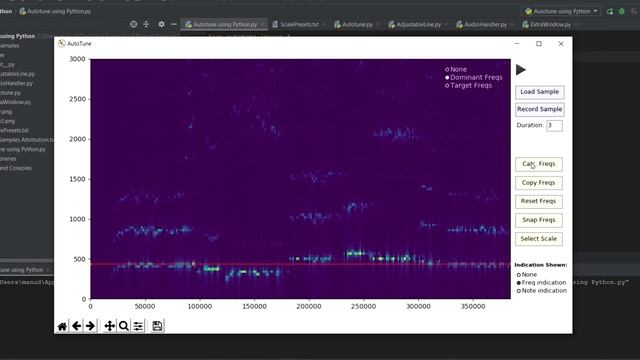Click breadcrumb Autotune using Python.py
The width and height of the screenshot is (640, 360).
(x=56, y=11)
